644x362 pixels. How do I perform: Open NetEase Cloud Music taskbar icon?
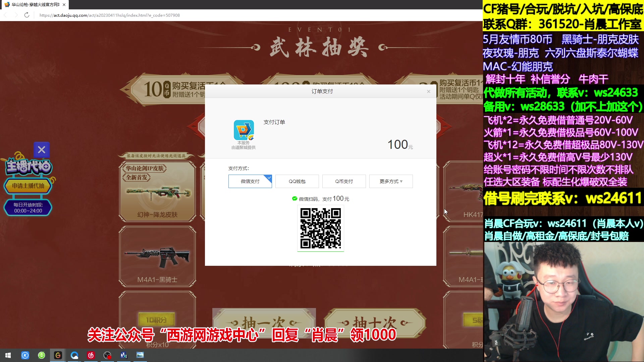point(91,355)
